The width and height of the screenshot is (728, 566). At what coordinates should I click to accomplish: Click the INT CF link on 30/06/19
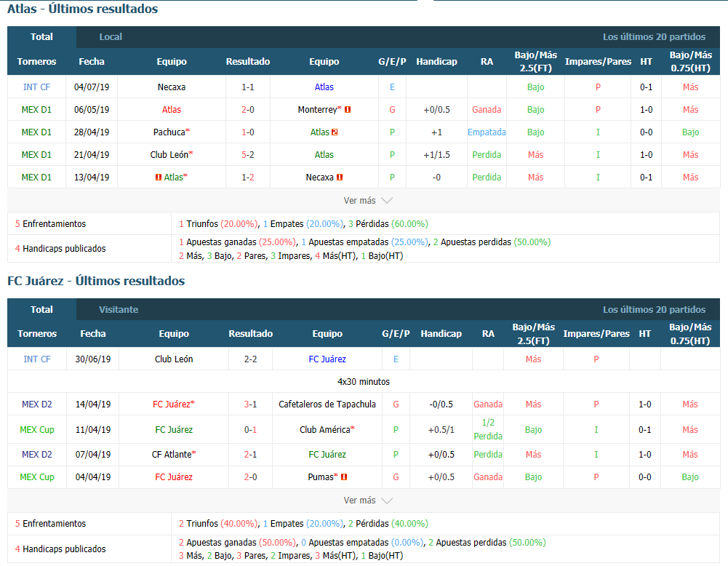pos(37,359)
